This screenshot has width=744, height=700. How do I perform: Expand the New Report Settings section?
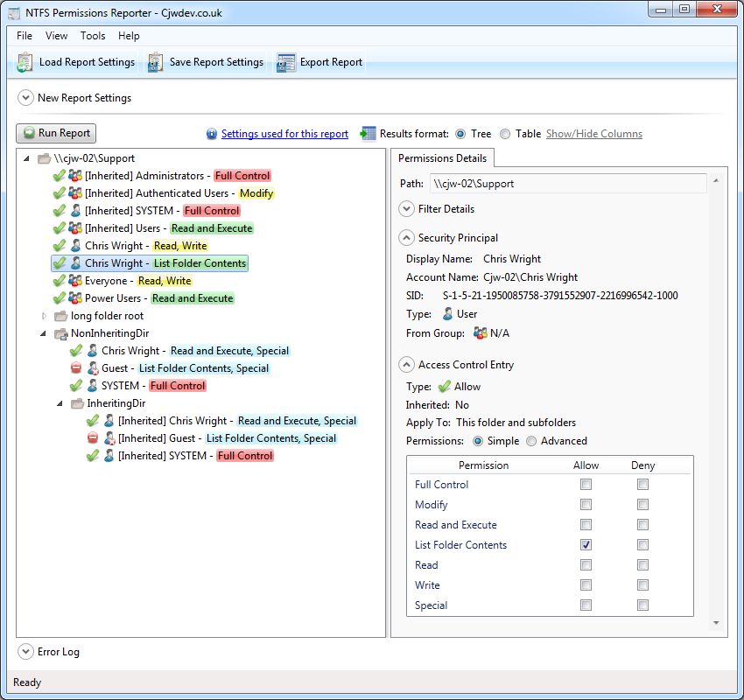point(25,98)
